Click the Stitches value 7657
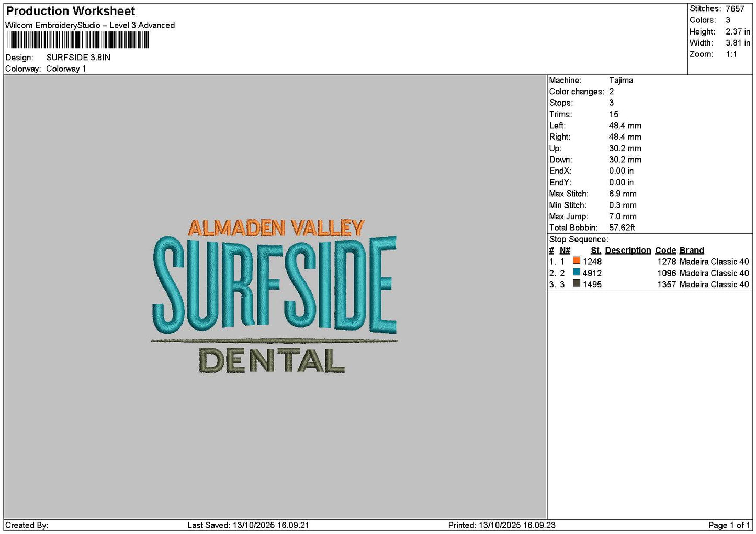This screenshot has height=534, width=756. click(735, 9)
